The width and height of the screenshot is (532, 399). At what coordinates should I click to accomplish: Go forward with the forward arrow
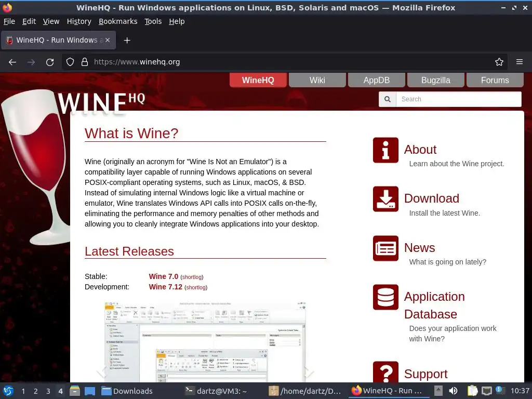tap(31, 62)
